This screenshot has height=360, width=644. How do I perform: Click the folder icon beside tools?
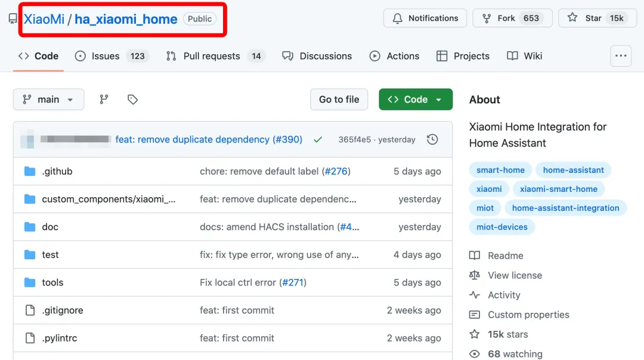pos(30,283)
